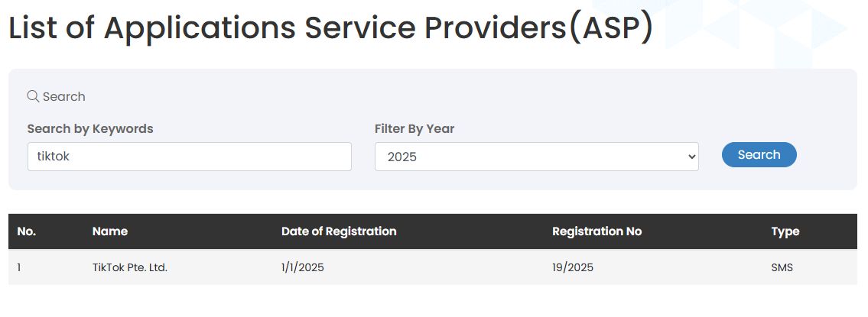This screenshot has width=868, height=317.
Task: Click the SMS type cell
Action: click(x=783, y=267)
